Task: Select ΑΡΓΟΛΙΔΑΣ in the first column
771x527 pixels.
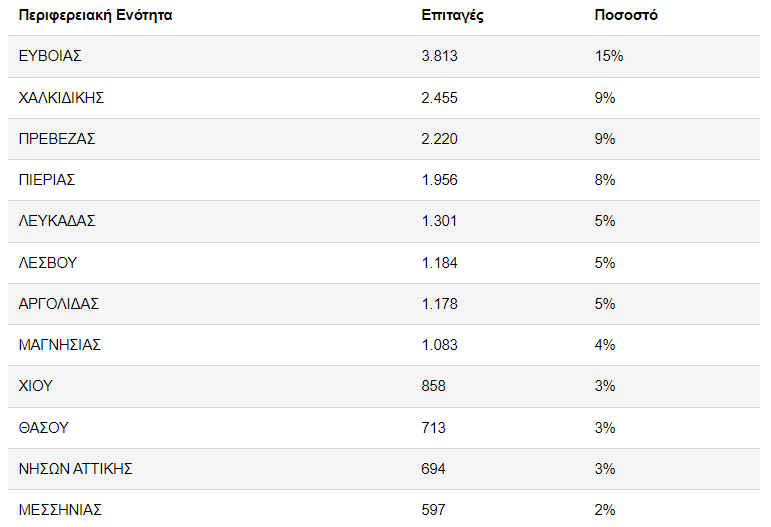Action: (x=59, y=304)
